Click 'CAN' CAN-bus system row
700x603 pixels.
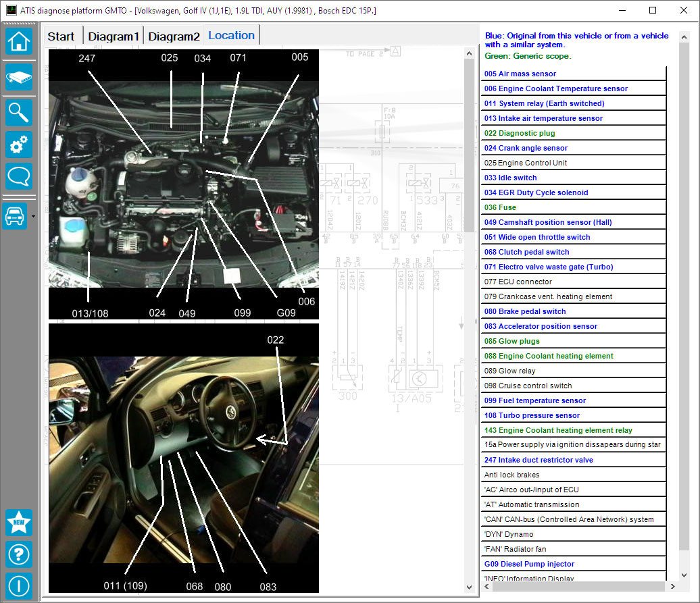tap(573, 519)
